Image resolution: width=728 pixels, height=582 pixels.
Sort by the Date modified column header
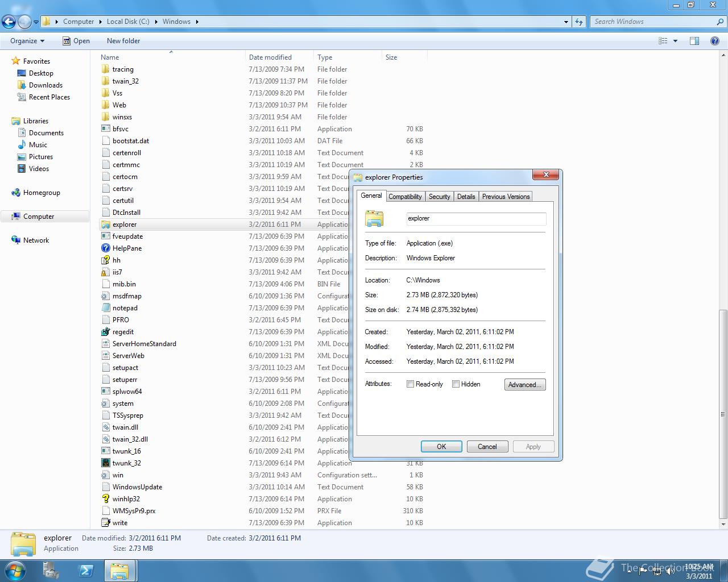279,57
